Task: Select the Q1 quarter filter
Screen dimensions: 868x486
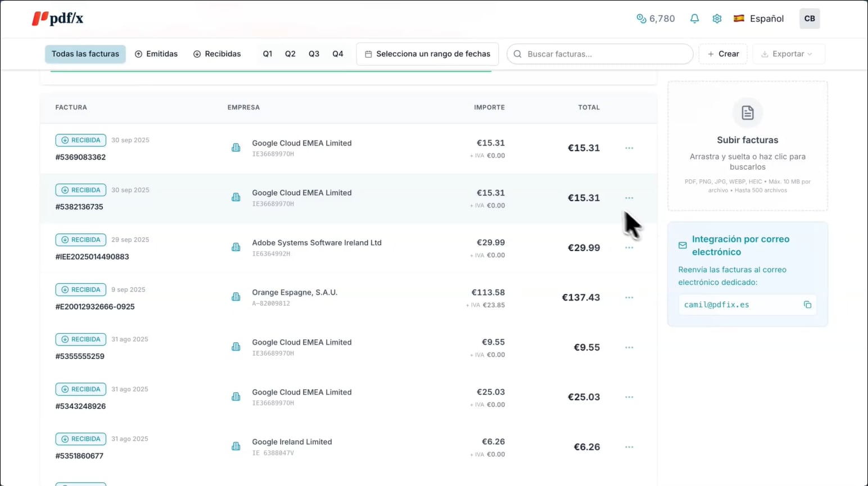Action: [x=268, y=54]
